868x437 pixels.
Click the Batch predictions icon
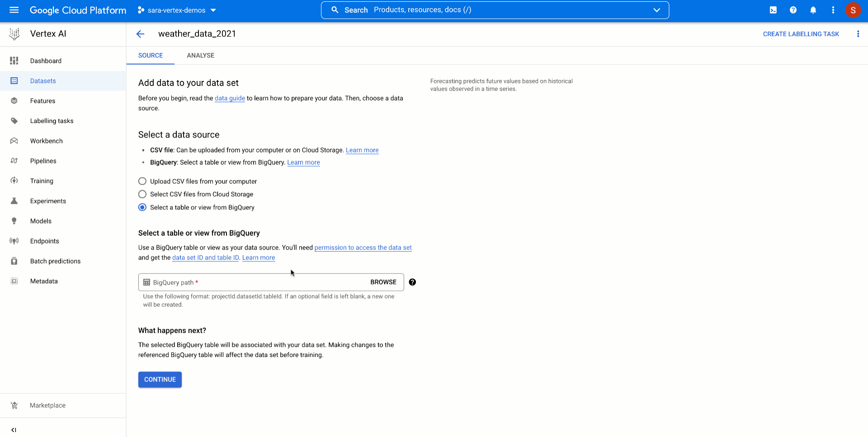[14, 261]
